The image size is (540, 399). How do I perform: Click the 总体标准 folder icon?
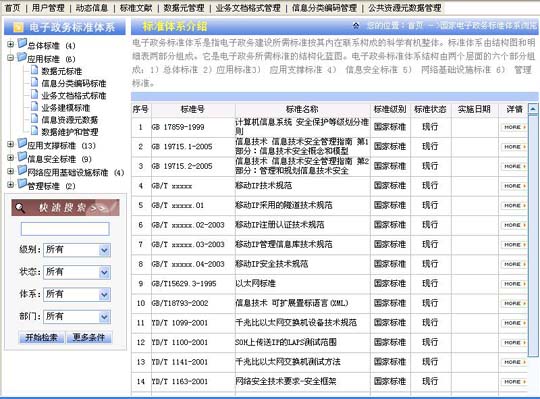coord(22,43)
